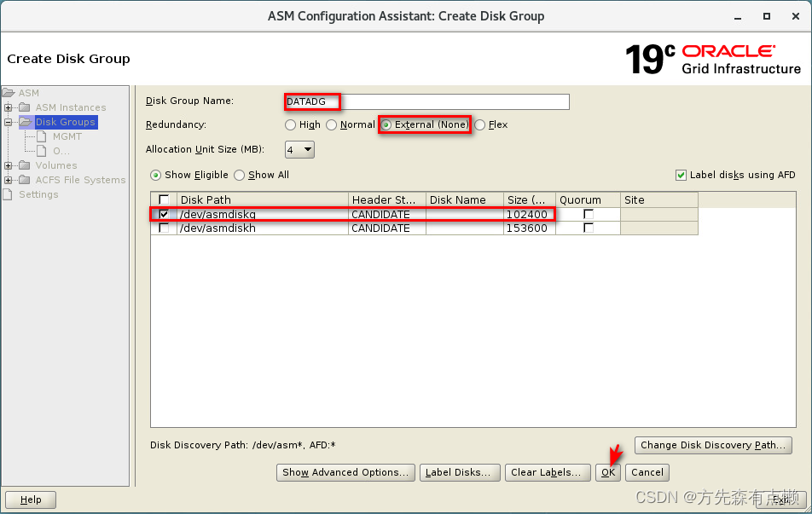This screenshot has width=812, height=514.
Task: Click the Volumes folder icon
Action: (x=25, y=165)
